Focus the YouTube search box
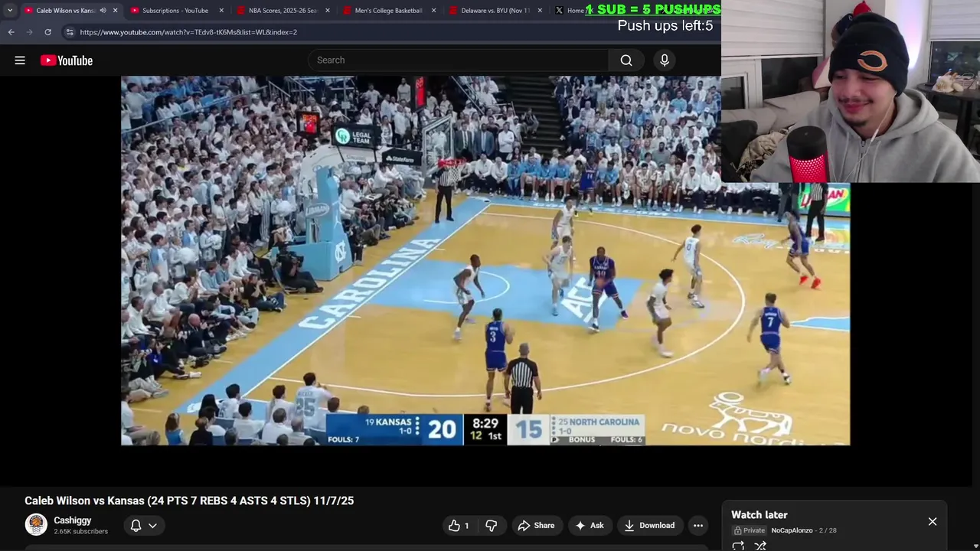The image size is (980, 551). 458,60
